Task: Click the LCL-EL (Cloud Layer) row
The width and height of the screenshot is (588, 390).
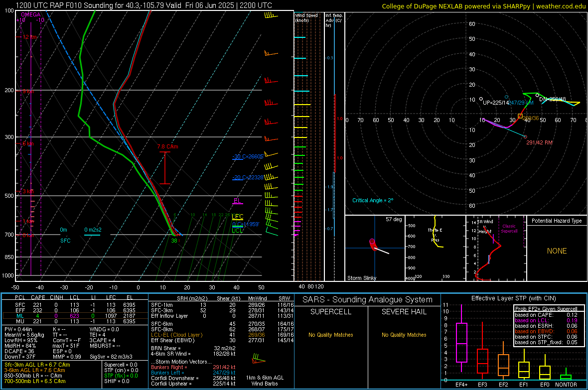Action: 222,335
